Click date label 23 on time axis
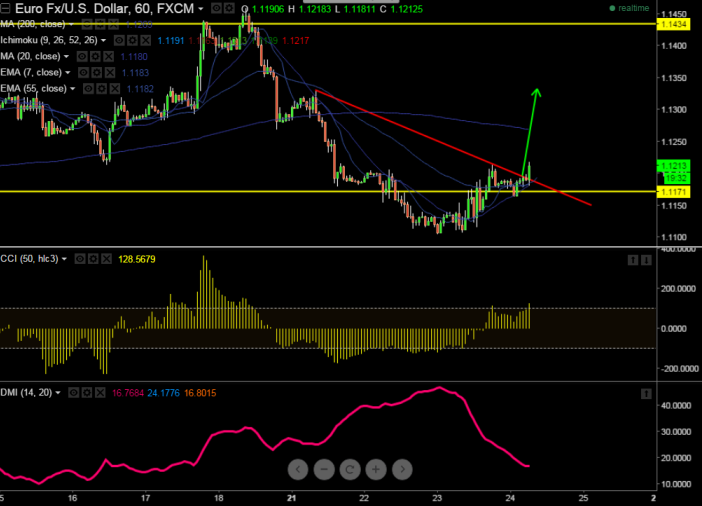The width and height of the screenshot is (702, 506). point(437,497)
